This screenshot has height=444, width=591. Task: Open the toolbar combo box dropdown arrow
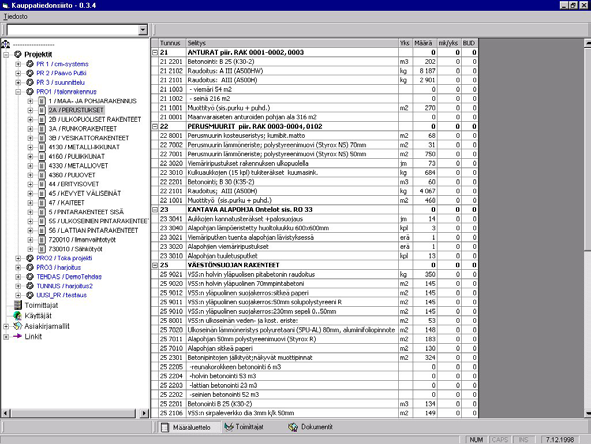[x=142, y=30]
